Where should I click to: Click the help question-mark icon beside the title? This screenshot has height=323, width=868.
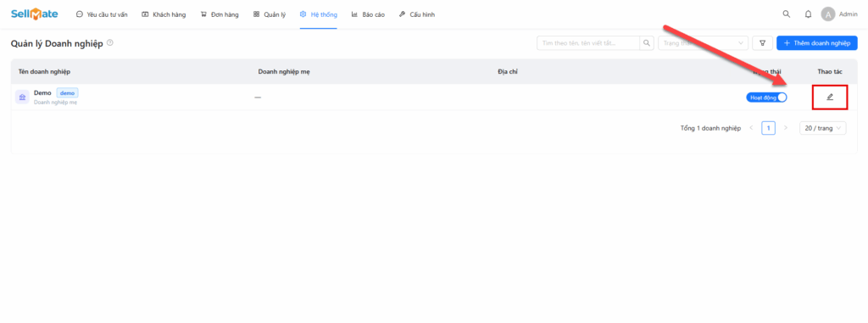click(110, 42)
